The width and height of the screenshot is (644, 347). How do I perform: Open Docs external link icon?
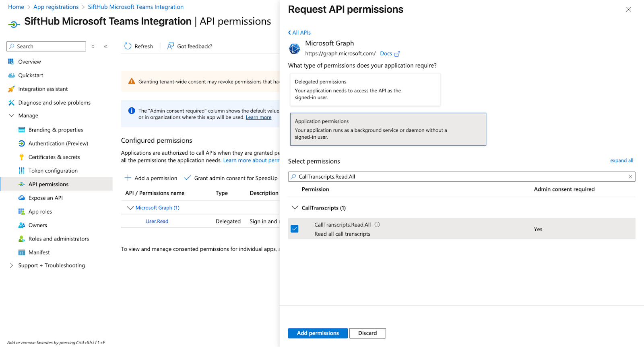397,54
